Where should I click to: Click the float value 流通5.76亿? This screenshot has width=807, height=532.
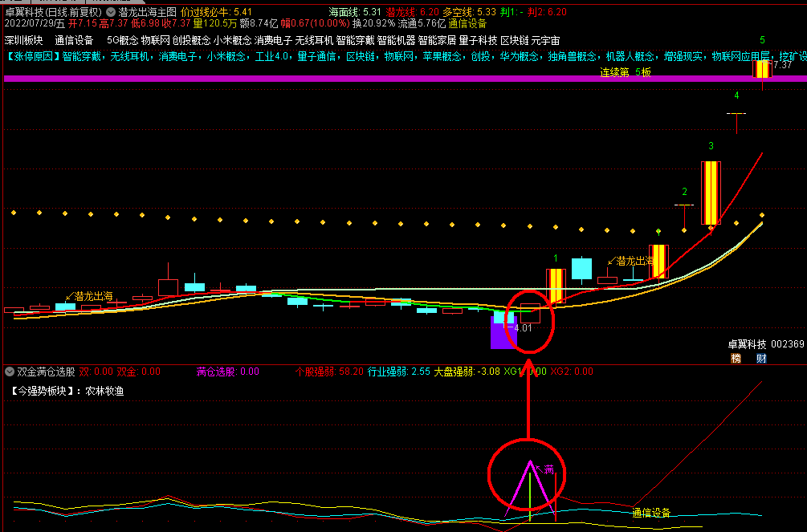(422, 23)
